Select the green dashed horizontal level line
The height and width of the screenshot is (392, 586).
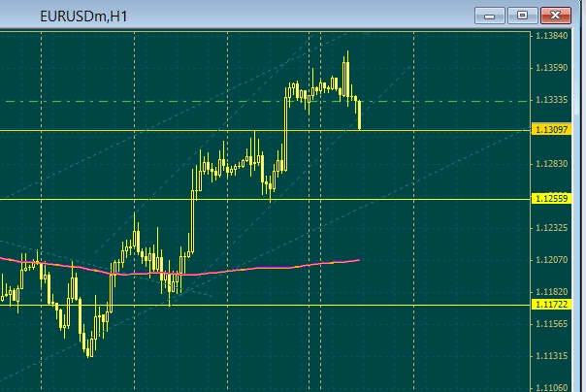point(265,101)
